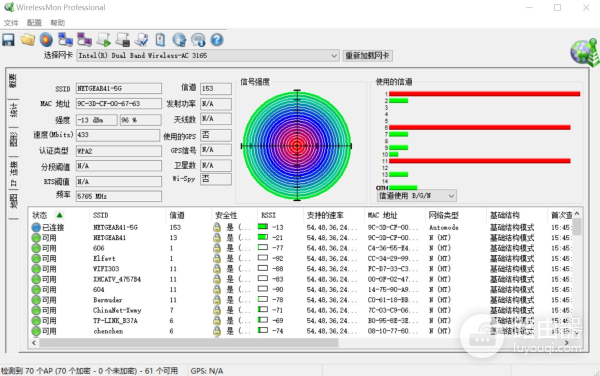The height and width of the screenshot is (376, 600).
Task: Click the network list vertical scrollbar up arrow
Action: (577, 214)
